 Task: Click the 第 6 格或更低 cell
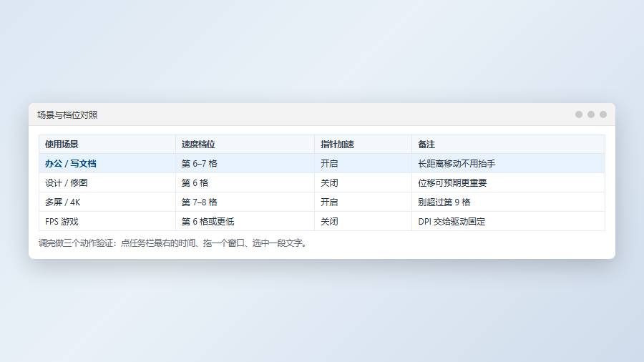coord(245,221)
